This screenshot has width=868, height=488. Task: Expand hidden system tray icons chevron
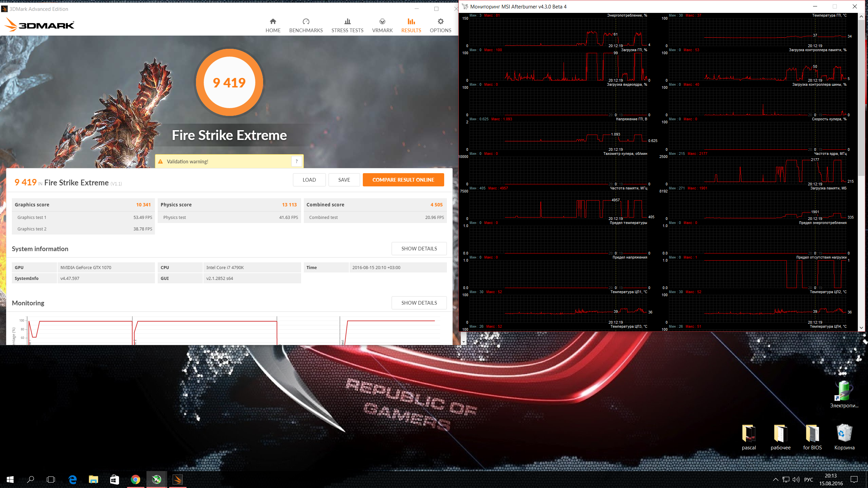775,480
